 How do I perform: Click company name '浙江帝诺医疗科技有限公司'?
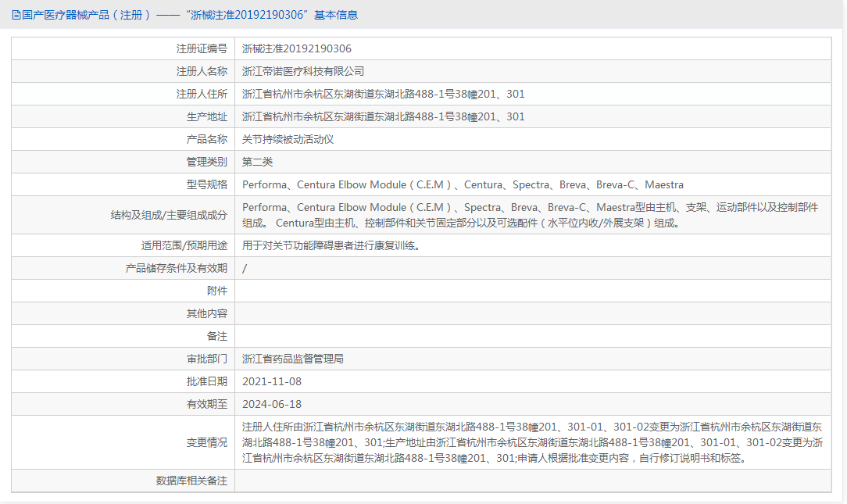click(303, 71)
